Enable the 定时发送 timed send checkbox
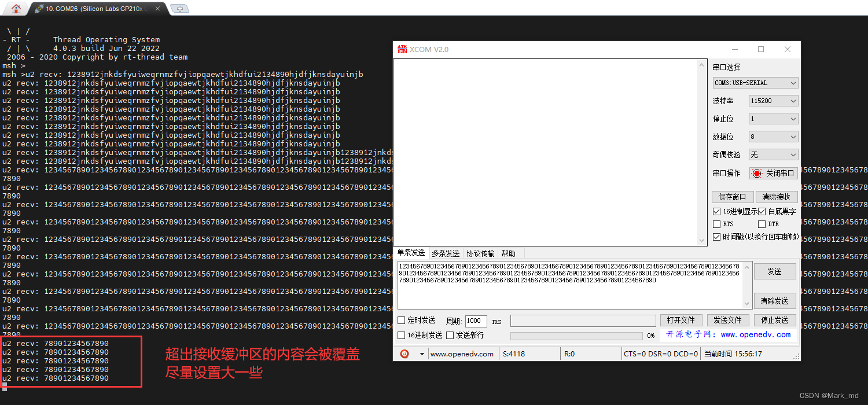Screen dimensions: 868x405 tap(402, 321)
